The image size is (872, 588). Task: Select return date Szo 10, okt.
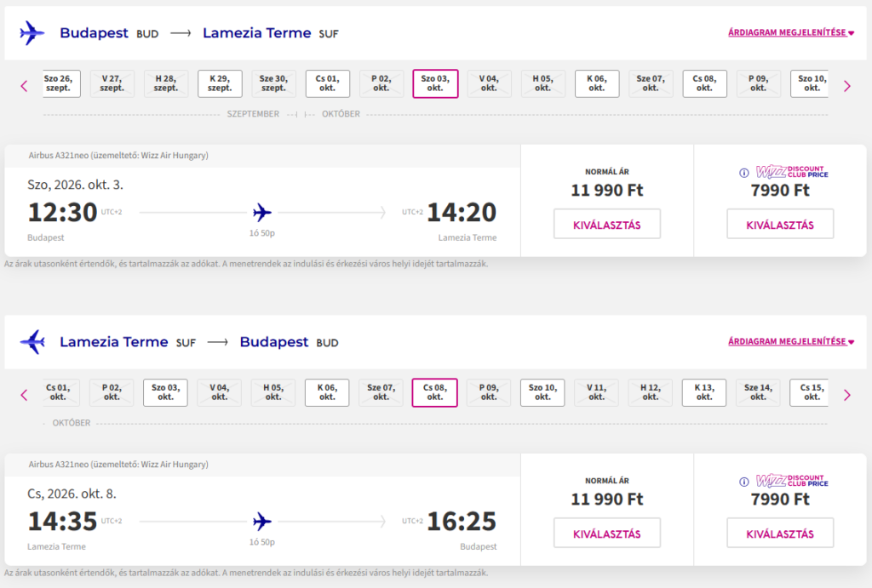(x=542, y=392)
